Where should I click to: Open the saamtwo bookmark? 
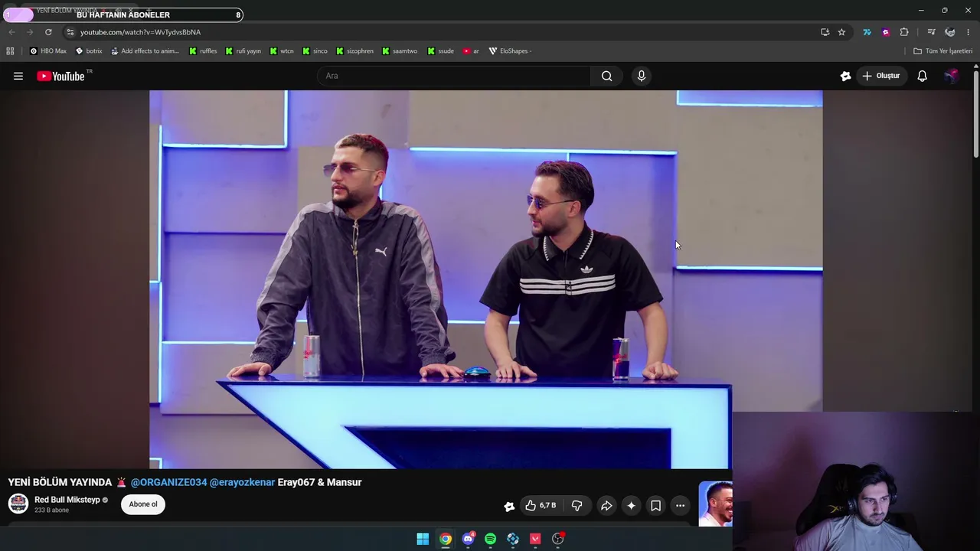coord(399,51)
